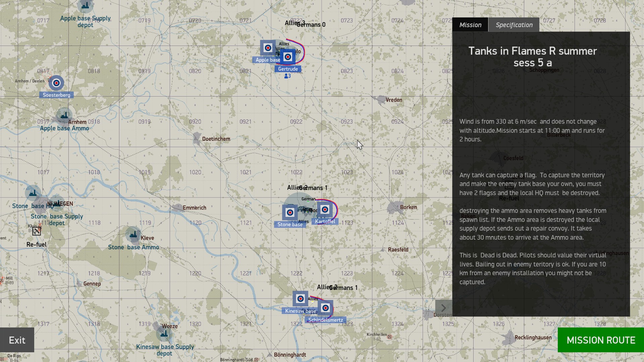Click the Soesterberg label
This screenshot has height=362, width=644.
click(x=56, y=95)
